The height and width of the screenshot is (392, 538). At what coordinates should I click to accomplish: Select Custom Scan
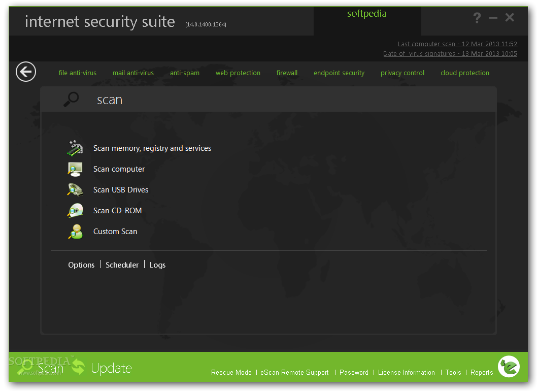click(x=115, y=232)
